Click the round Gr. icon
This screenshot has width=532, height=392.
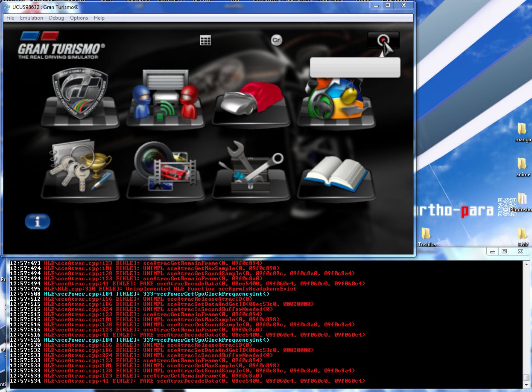click(x=277, y=41)
